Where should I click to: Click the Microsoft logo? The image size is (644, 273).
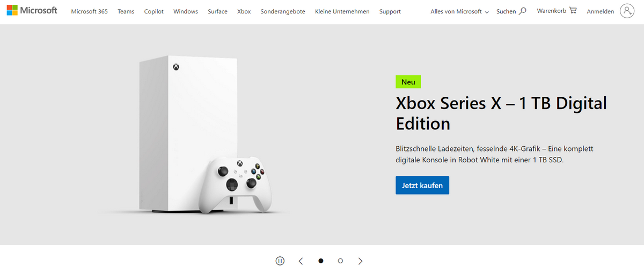32,11
